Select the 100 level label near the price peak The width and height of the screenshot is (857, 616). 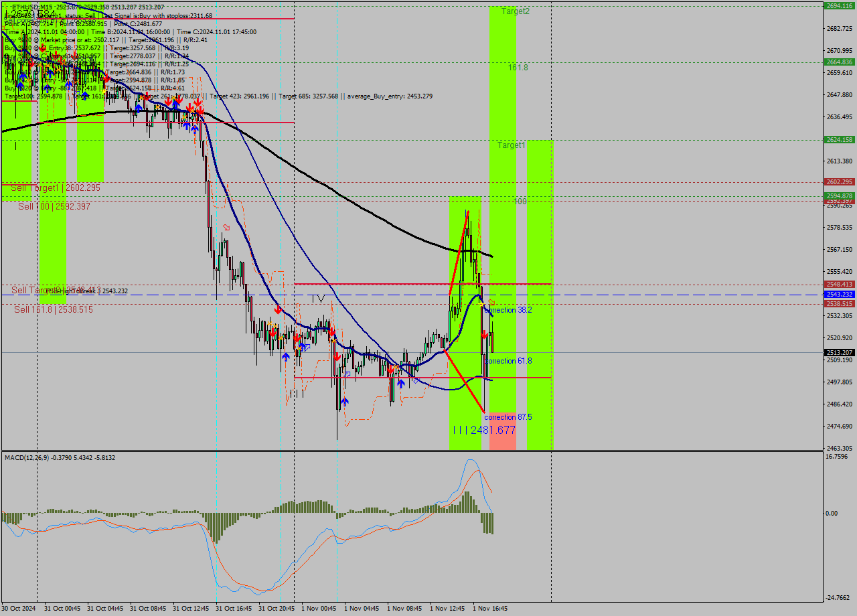[520, 202]
